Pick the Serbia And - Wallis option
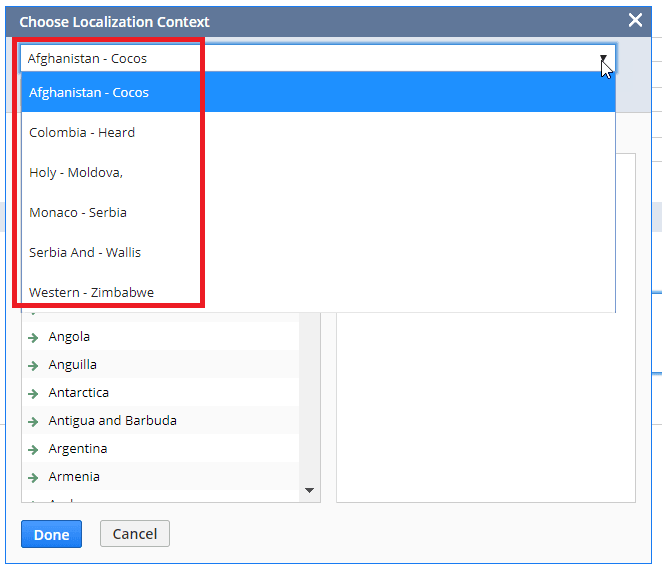 (318, 252)
